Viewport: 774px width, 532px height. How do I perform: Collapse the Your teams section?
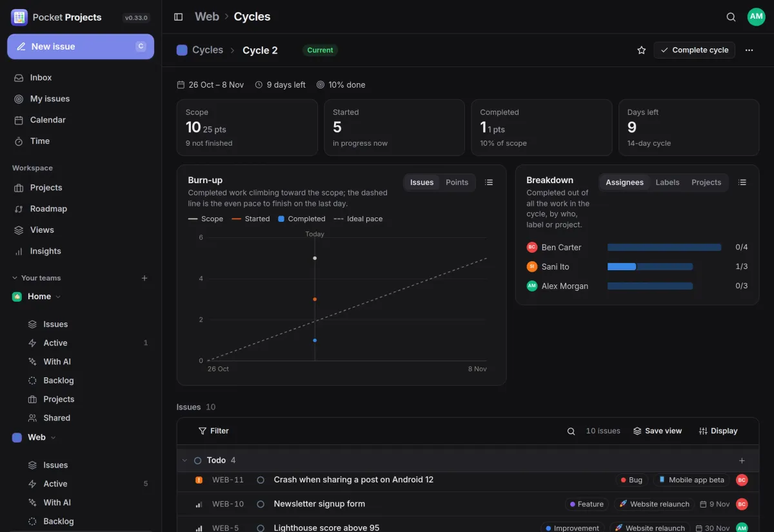tap(36, 278)
